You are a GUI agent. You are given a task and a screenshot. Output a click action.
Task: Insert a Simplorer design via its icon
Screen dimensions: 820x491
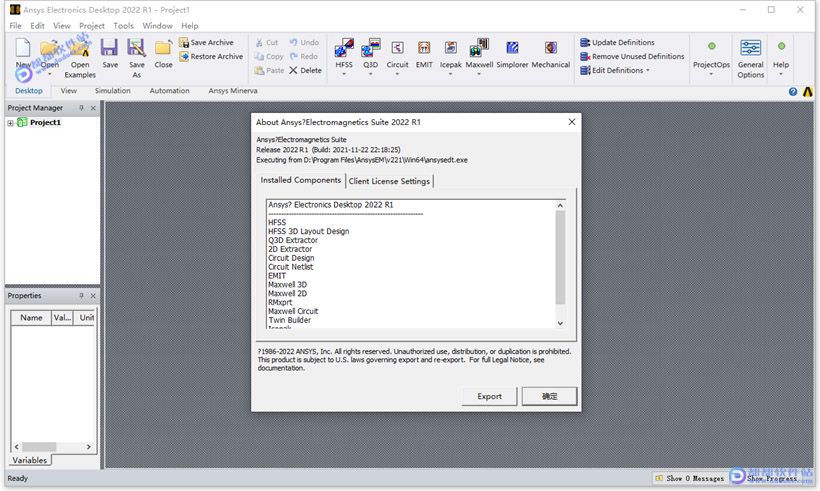tap(512, 48)
